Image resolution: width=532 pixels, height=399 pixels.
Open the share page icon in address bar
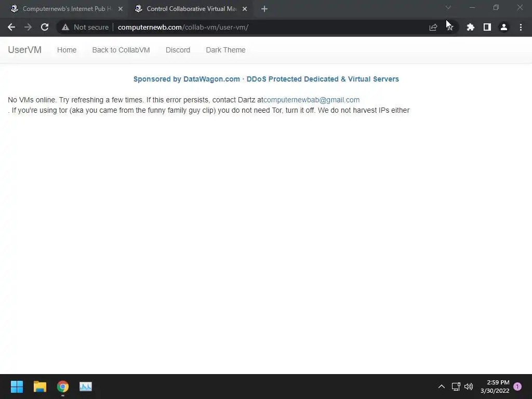[433, 27]
